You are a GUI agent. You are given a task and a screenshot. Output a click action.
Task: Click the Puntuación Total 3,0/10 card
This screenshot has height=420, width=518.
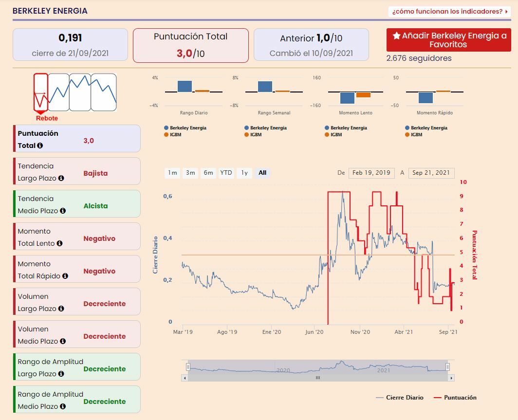(x=191, y=45)
